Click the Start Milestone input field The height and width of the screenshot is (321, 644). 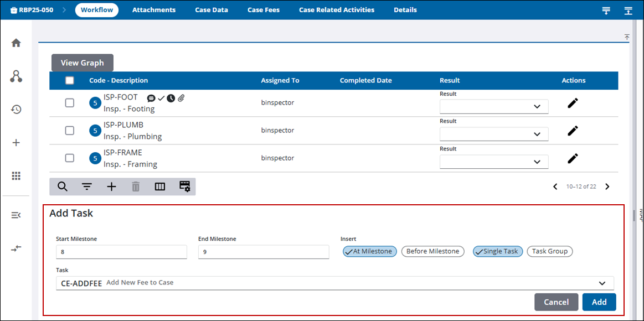point(121,252)
